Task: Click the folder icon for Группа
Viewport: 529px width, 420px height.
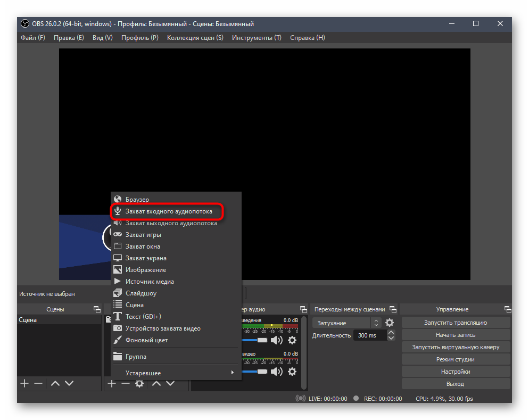Action: [118, 356]
